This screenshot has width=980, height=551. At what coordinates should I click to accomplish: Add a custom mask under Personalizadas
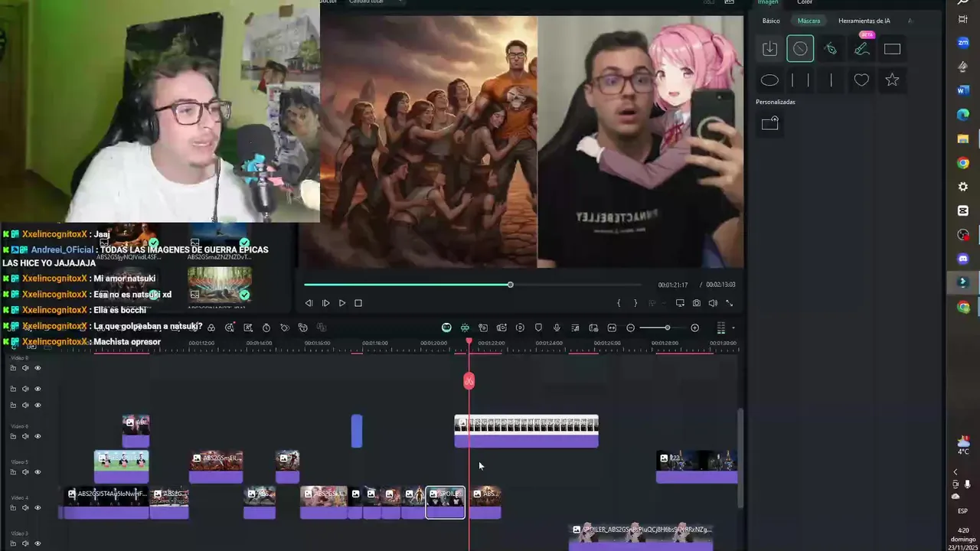pyautogui.click(x=769, y=122)
